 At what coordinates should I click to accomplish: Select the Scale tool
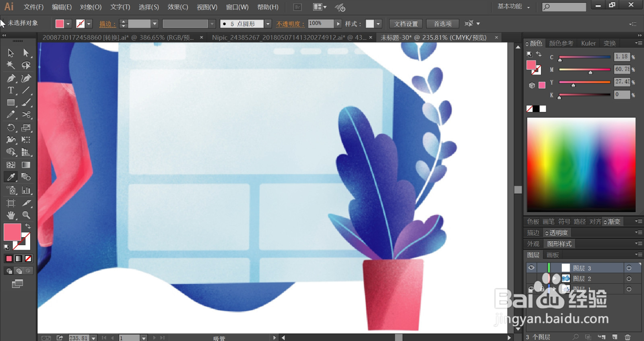pyautogui.click(x=26, y=128)
